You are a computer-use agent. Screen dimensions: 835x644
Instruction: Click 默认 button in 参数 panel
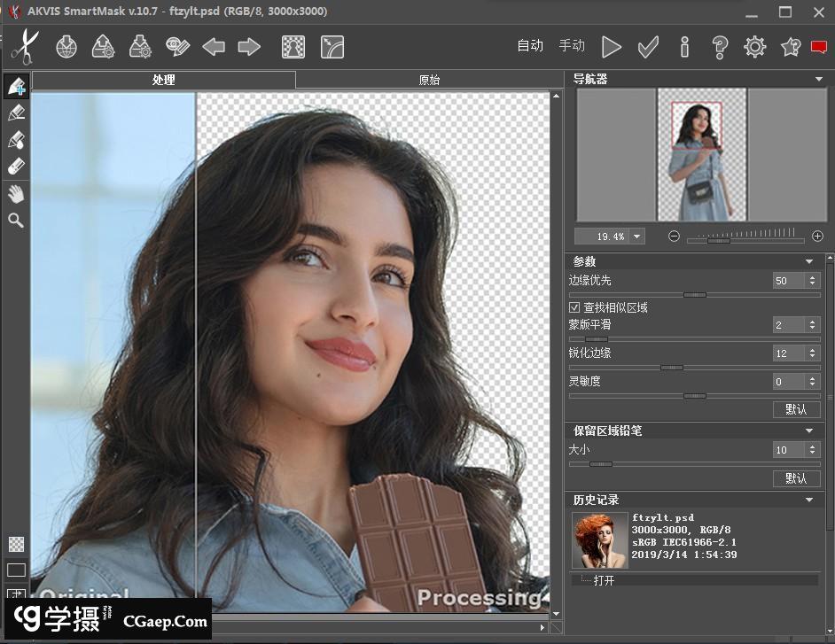pyautogui.click(x=796, y=409)
